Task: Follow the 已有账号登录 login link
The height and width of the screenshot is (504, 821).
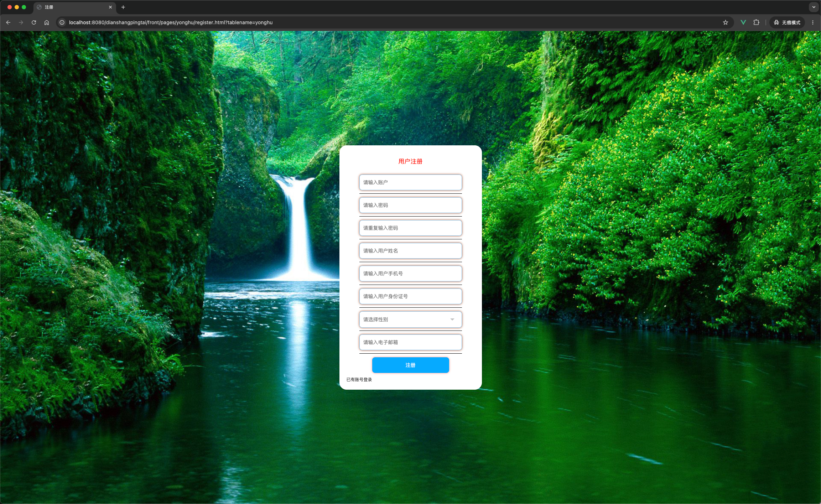Action: [359, 380]
